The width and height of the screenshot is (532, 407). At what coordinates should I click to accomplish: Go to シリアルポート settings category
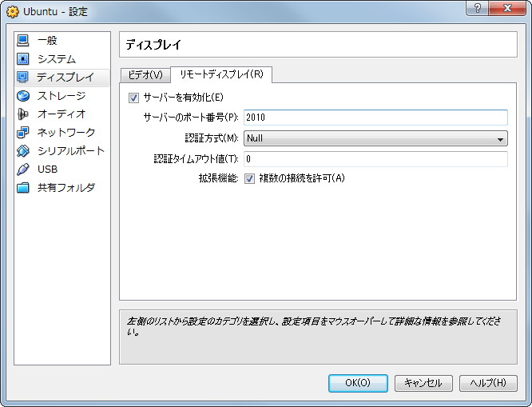(71, 150)
